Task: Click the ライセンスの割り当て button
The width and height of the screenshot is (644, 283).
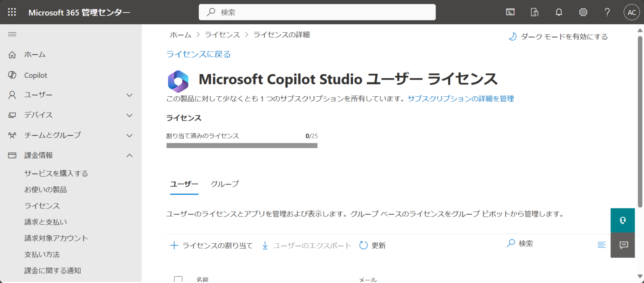Action: (x=212, y=245)
